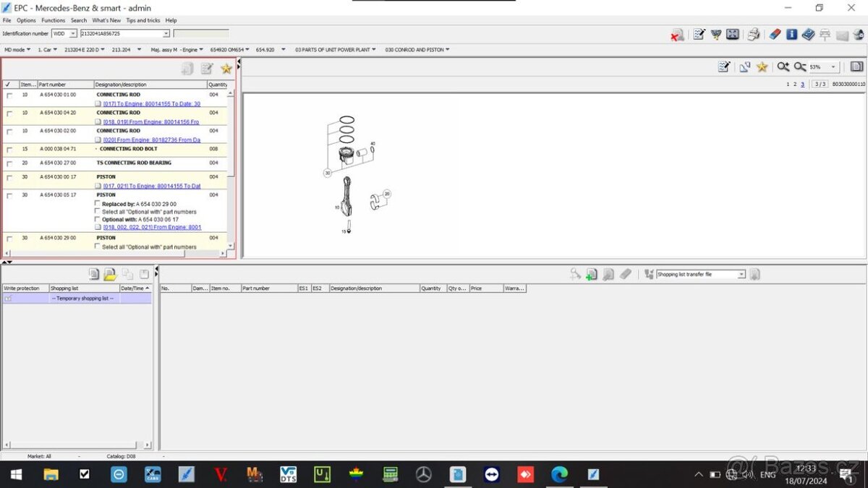
Task: Enable Select all Optional with part numbers
Action: click(x=98, y=211)
